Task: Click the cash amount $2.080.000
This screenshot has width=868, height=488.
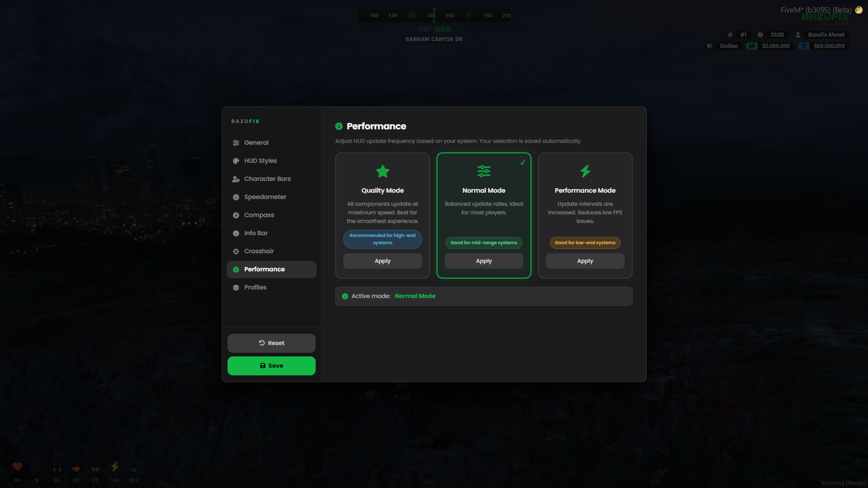Action: tap(776, 46)
